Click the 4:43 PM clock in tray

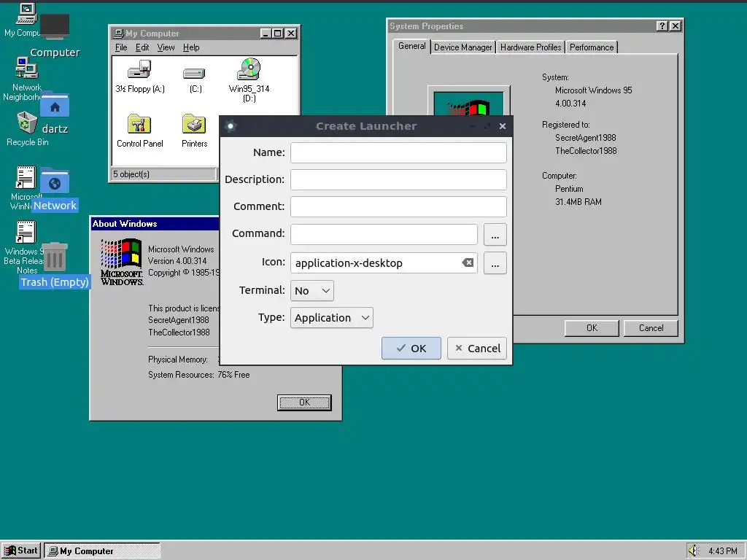pyautogui.click(x=723, y=551)
